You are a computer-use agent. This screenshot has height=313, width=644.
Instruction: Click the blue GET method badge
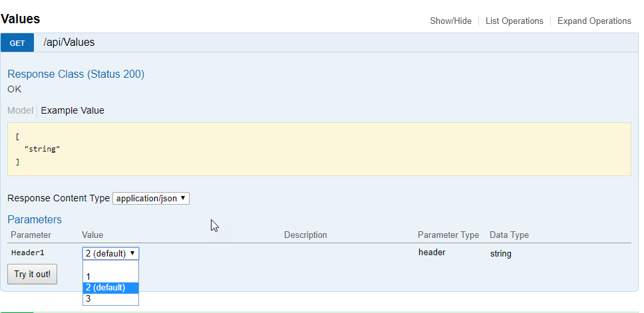pos(17,43)
